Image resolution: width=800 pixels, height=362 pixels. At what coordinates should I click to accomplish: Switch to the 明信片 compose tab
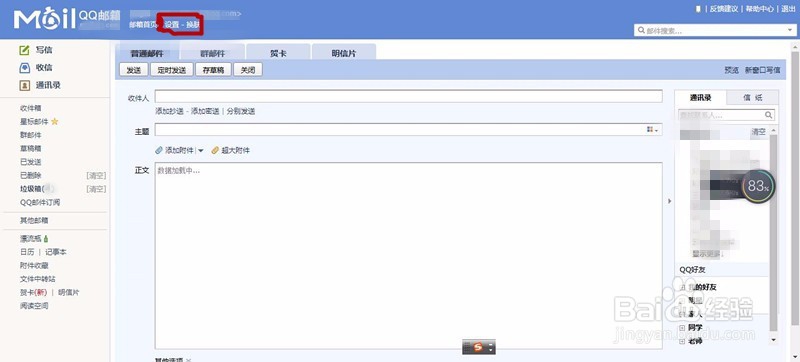(344, 53)
